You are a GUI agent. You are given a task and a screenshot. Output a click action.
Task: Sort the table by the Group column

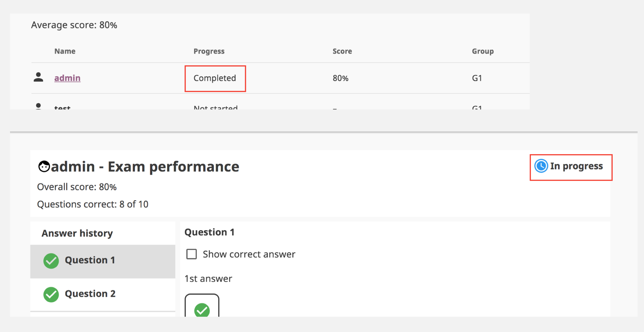point(482,51)
